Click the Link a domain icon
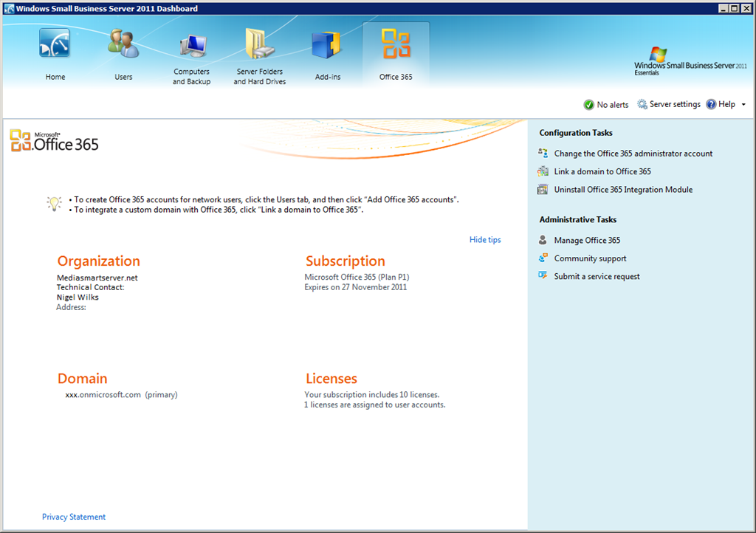The height and width of the screenshot is (533, 756). 543,171
